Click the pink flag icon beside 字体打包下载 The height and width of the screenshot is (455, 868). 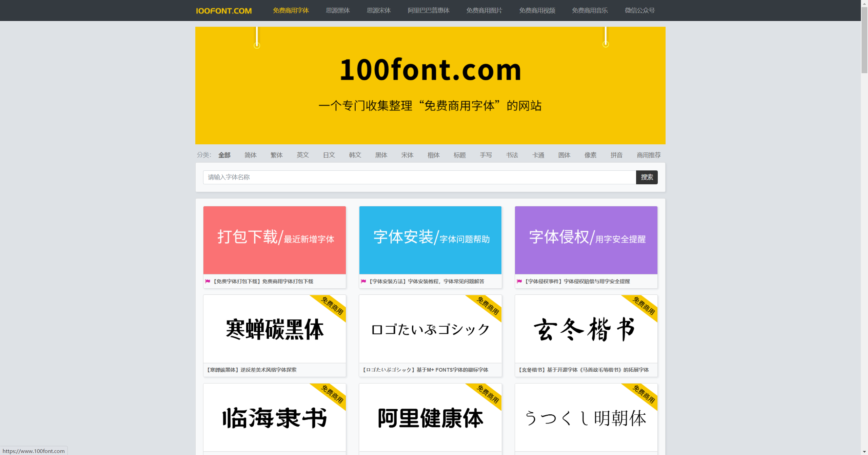[x=208, y=281]
